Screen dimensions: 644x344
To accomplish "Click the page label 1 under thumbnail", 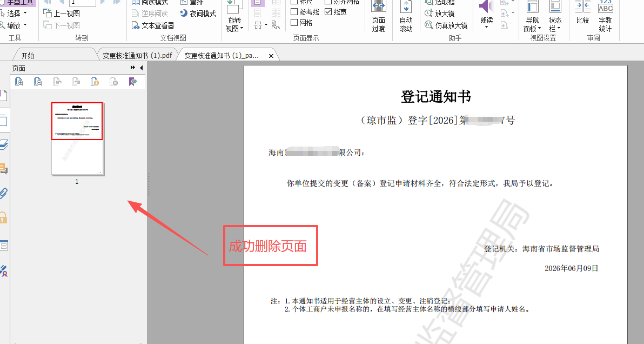I will pos(77,181).
